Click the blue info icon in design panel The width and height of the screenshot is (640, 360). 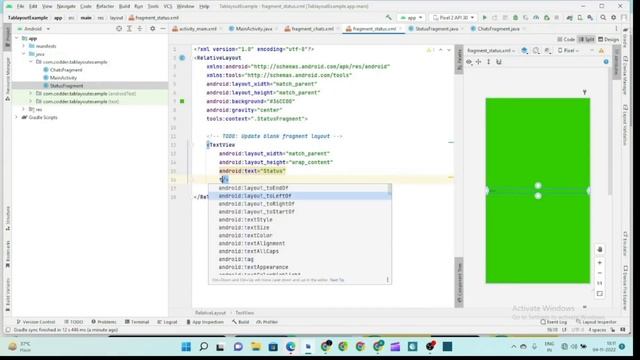606,62
